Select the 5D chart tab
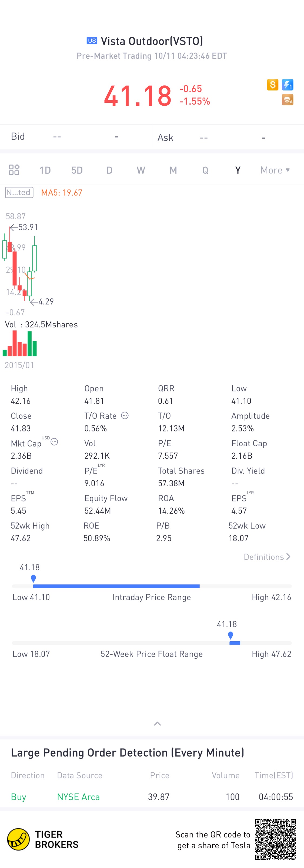 tap(77, 170)
